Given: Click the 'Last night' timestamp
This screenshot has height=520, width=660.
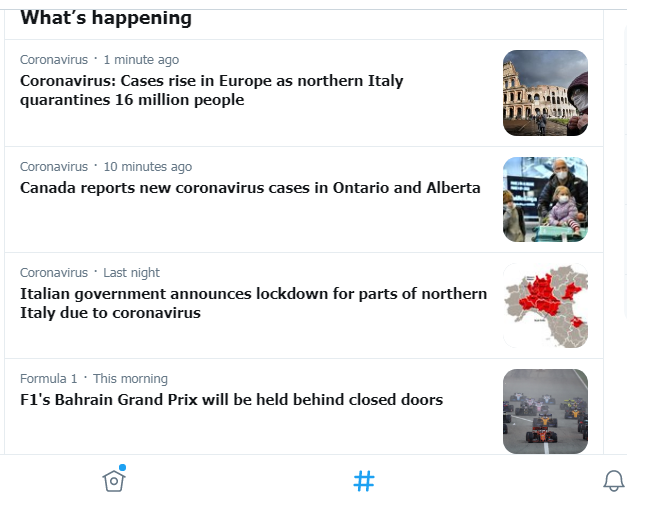Looking at the screenshot, I should [x=131, y=273].
